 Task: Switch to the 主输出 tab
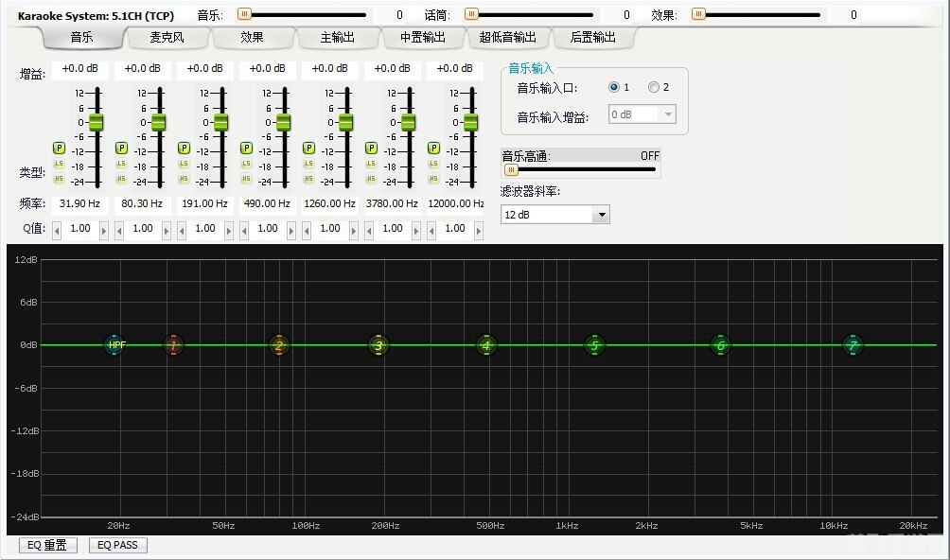point(338,37)
